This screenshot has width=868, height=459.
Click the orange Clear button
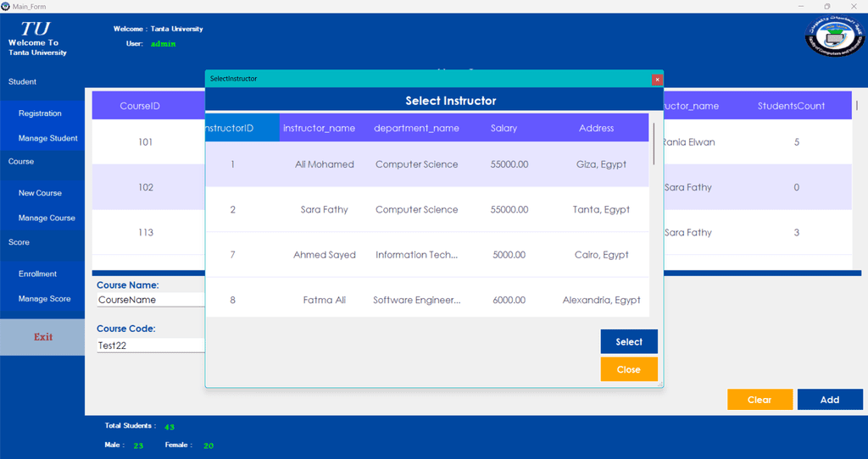click(759, 400)
